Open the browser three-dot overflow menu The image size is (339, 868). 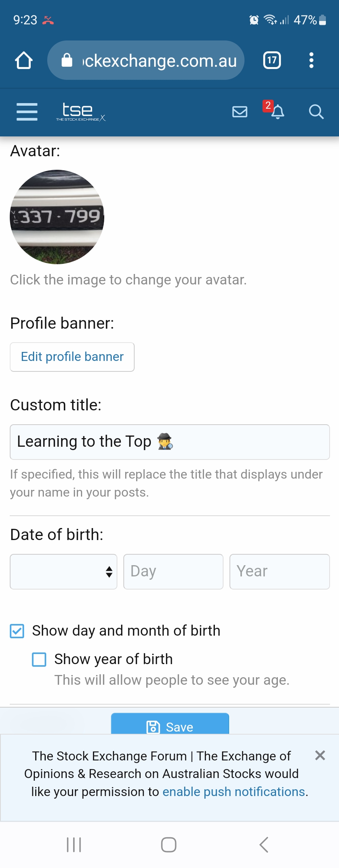pos(311,60)
